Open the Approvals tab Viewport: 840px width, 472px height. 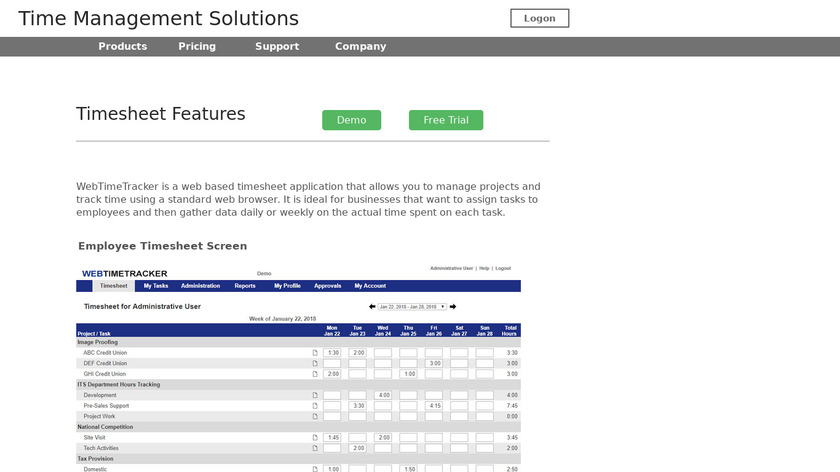[327, 286]
